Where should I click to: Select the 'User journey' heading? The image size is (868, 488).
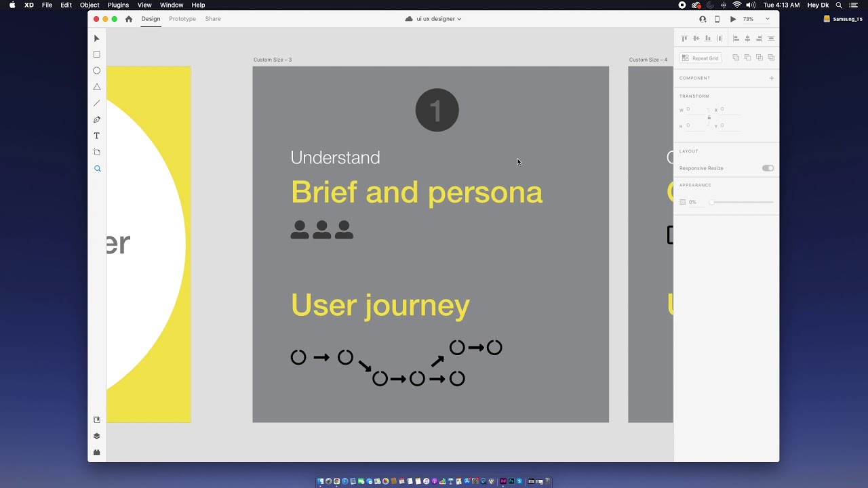(x=380, y=306)
